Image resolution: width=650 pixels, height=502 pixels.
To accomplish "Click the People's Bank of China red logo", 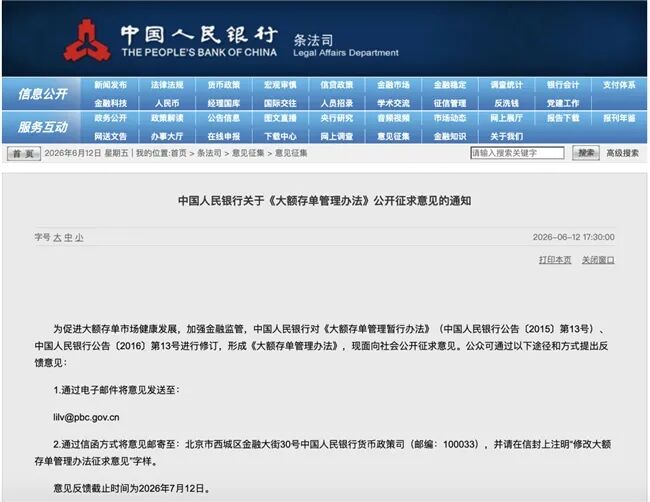I will 87,40.
